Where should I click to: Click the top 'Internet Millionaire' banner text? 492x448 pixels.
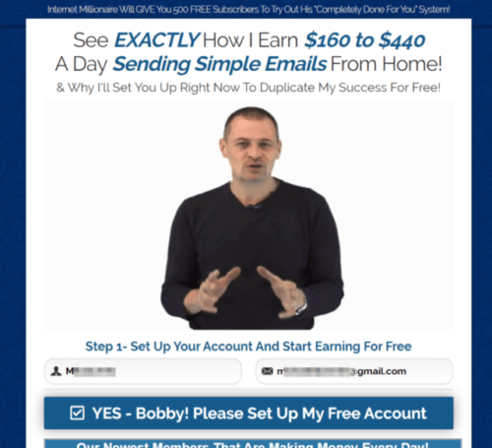[248, 9]
